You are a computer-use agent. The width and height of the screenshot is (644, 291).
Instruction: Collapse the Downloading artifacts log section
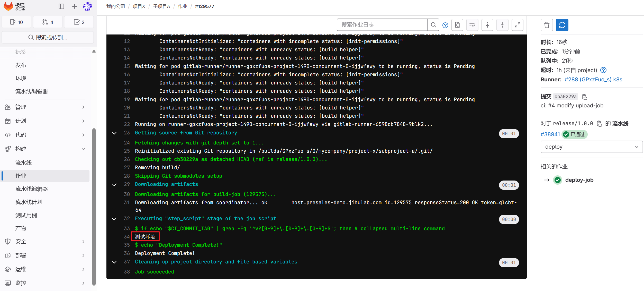tap(114, 185)
